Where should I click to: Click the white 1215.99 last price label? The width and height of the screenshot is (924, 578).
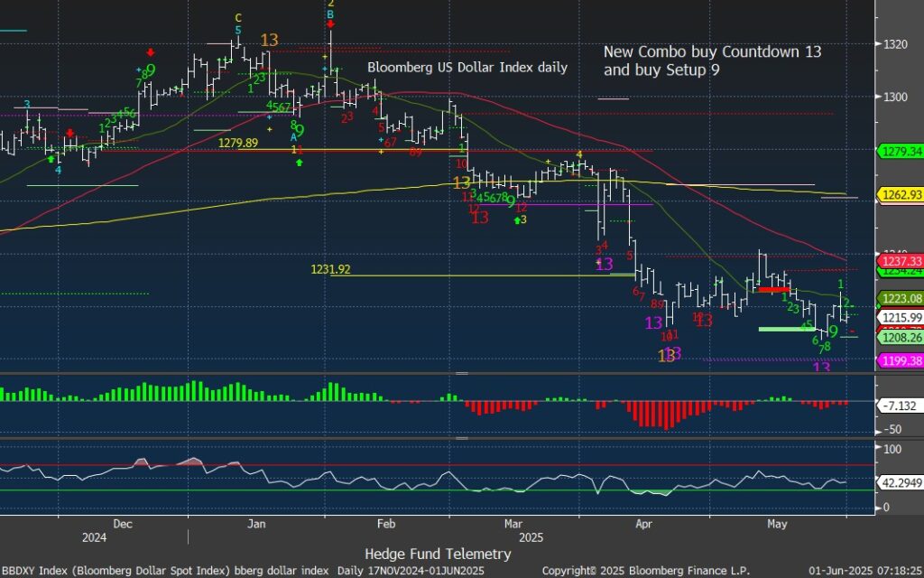(x=901, y=317)
